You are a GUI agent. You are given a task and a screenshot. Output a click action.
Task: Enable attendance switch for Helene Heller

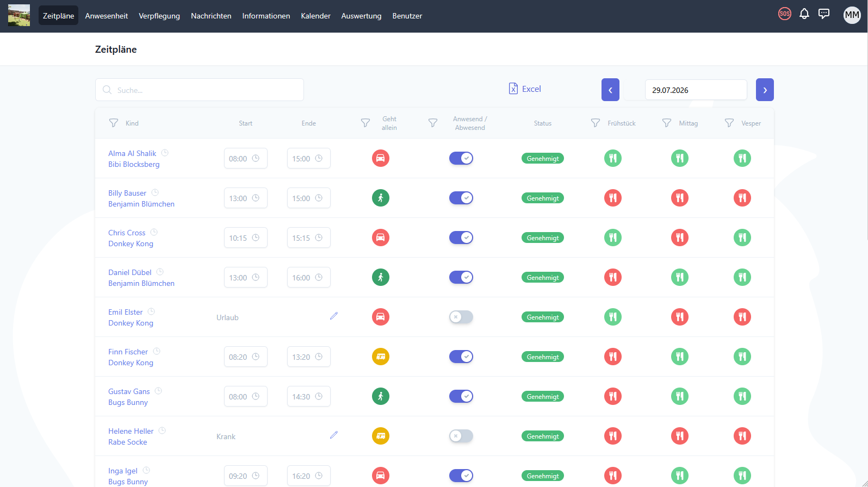click(x=461, y=436)
